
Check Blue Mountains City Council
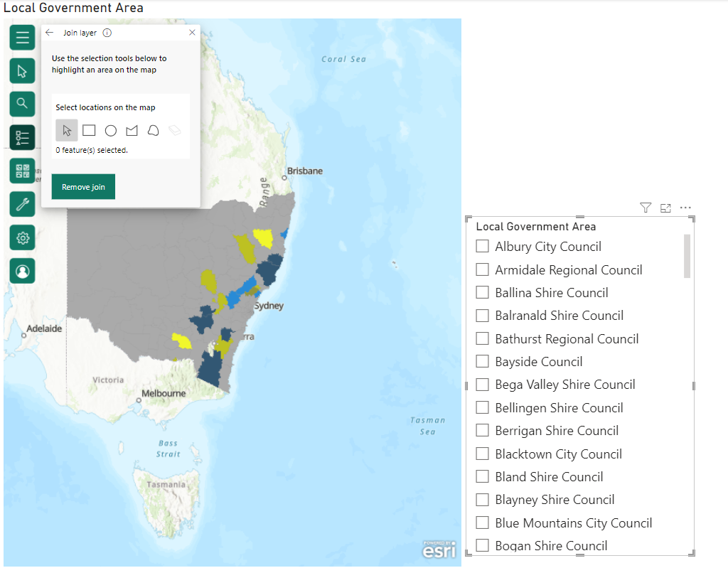point(482,523)
